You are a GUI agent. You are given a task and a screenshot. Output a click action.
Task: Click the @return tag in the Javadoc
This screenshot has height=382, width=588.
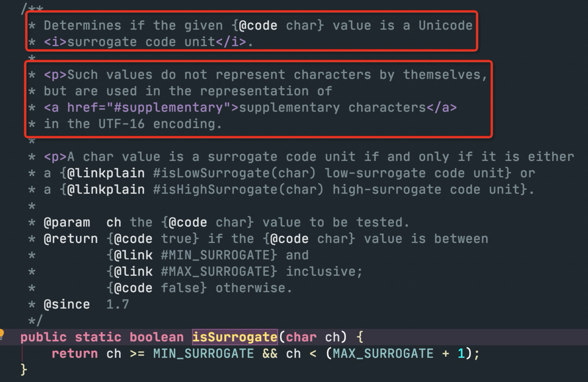pos(70,239)
